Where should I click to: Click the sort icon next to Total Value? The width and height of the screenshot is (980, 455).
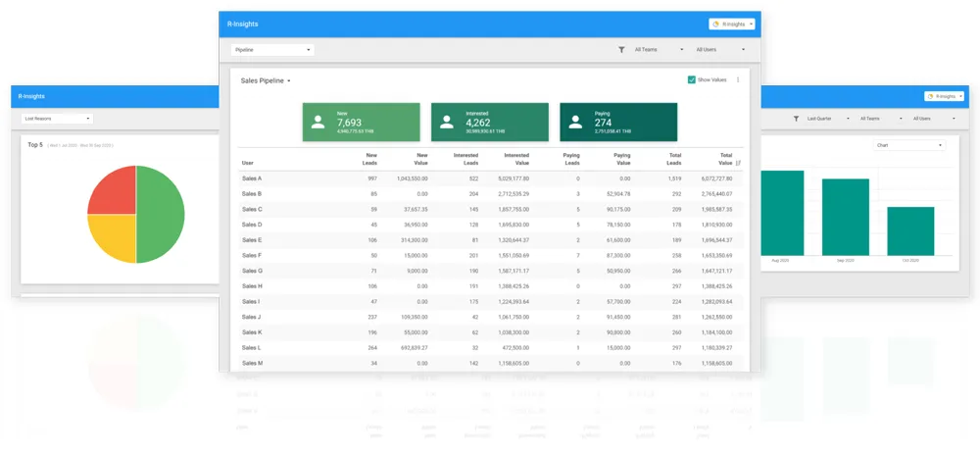738,163
